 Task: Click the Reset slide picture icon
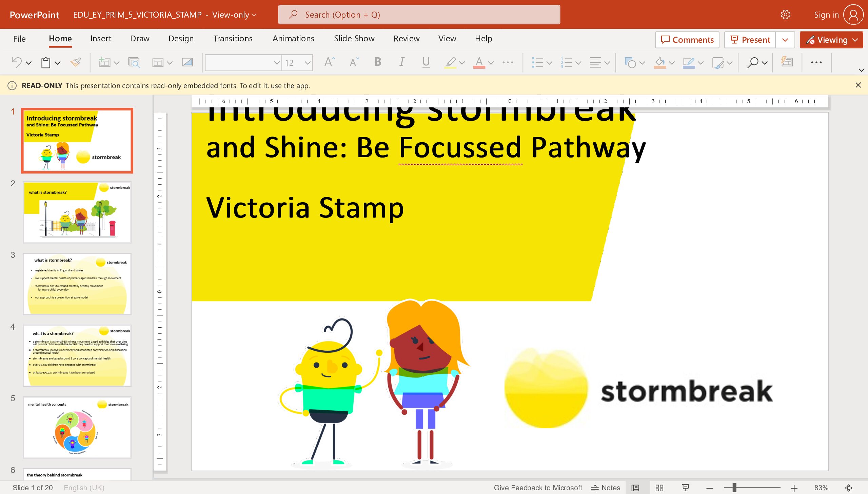point(188,62)
